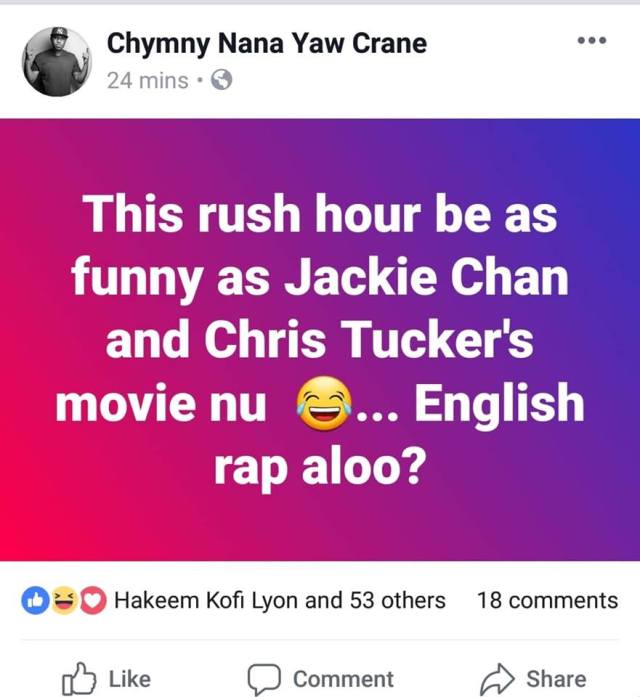
Task: Open the 24 mins timestamp link
Action: [148, 81]
